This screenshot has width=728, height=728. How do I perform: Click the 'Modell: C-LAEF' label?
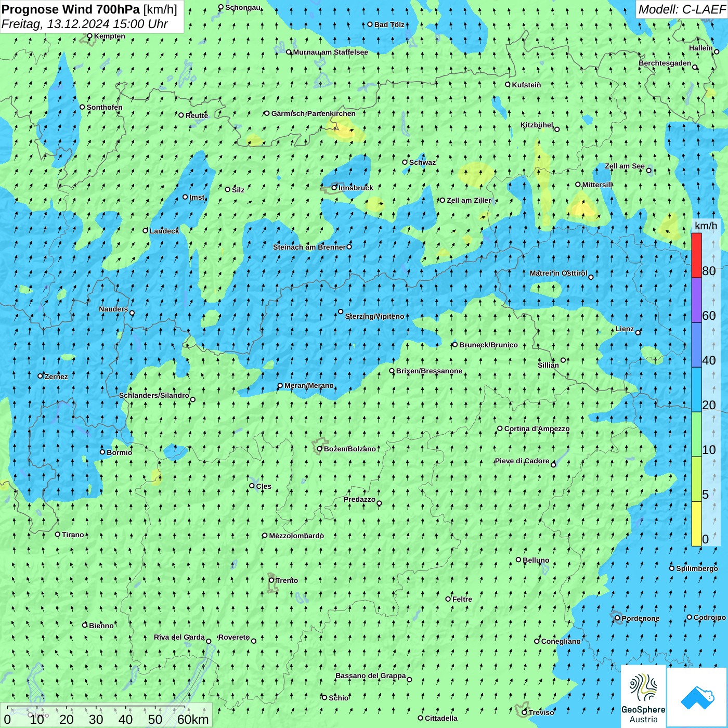[x=682, y=9]
